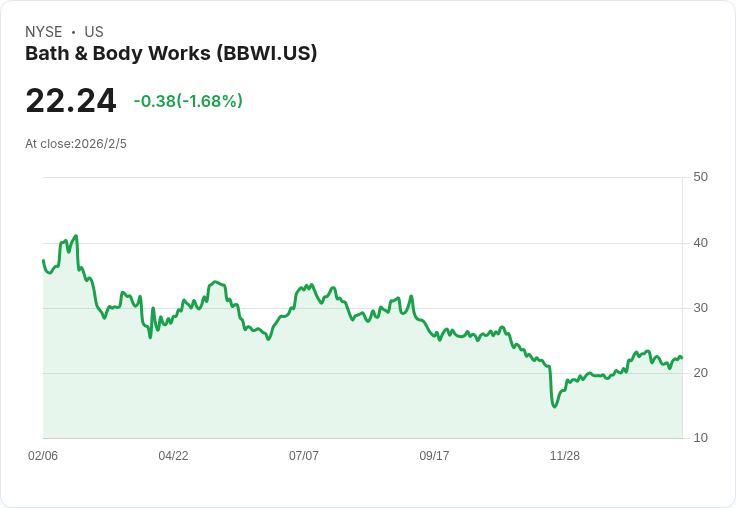Click the At close:2026/2/5 timestamp
The image size is (736, 508).
[76, 144]
